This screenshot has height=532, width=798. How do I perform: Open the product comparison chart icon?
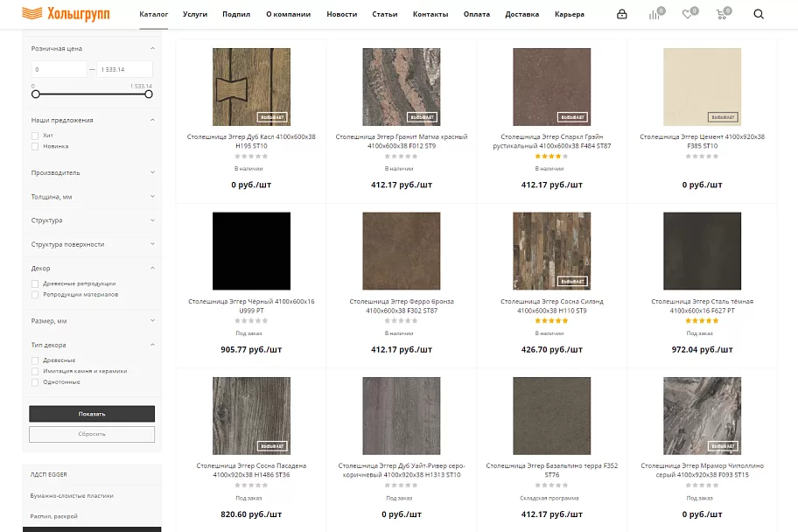655,14
